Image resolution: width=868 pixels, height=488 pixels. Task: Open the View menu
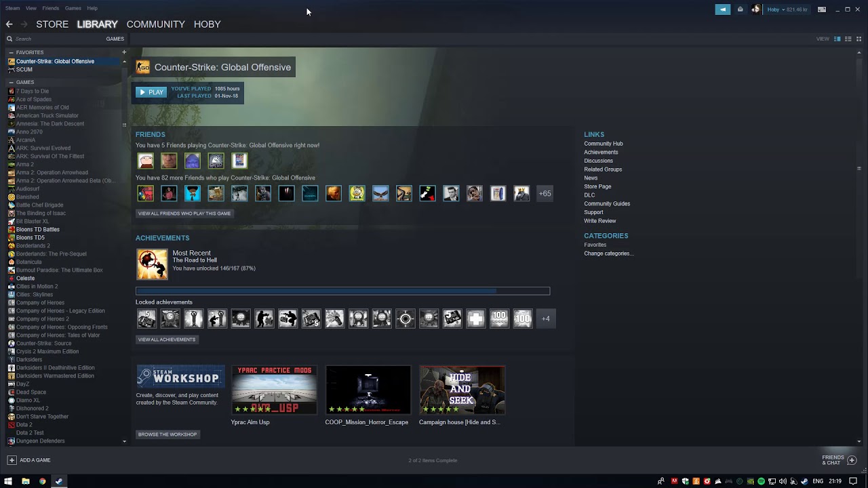(x=31, y=8)
